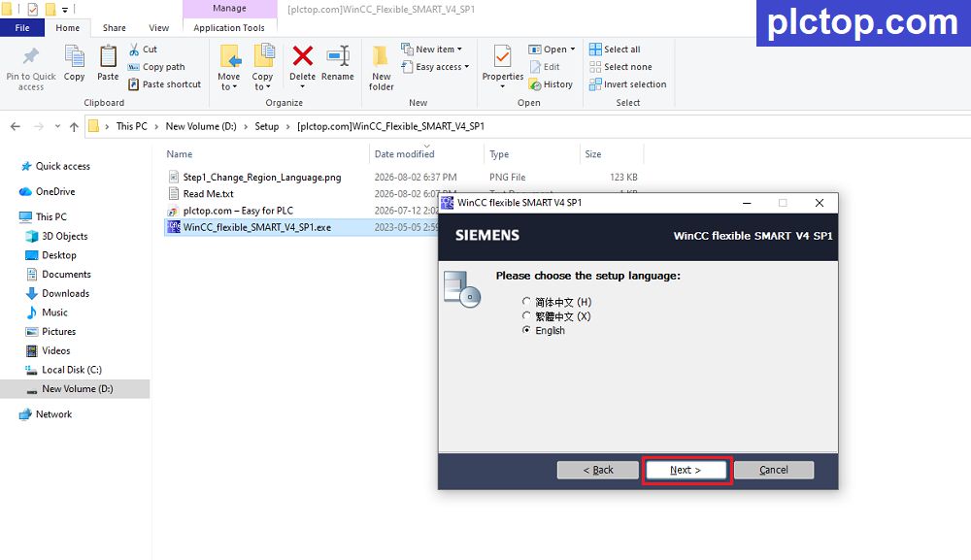Sort by Name column header

coord(179,154)
